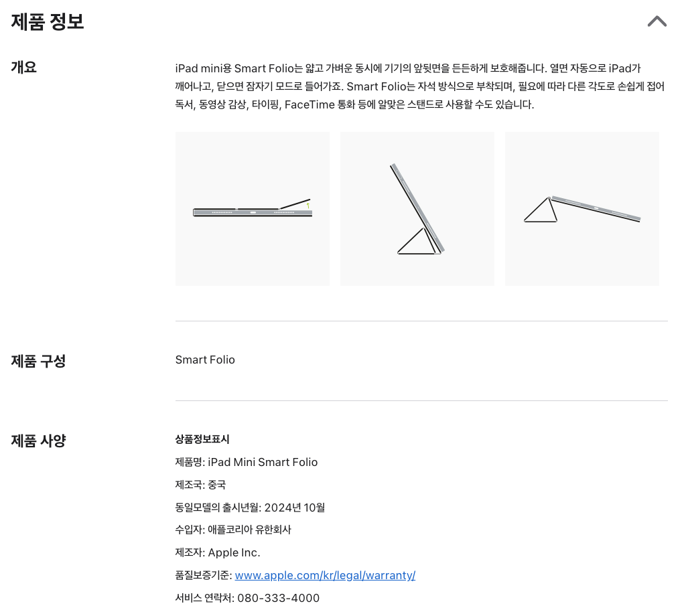Screen dimensions: 682x616
Task: Click the 2024년 10월 release date line
Action: tap(250, 508)
